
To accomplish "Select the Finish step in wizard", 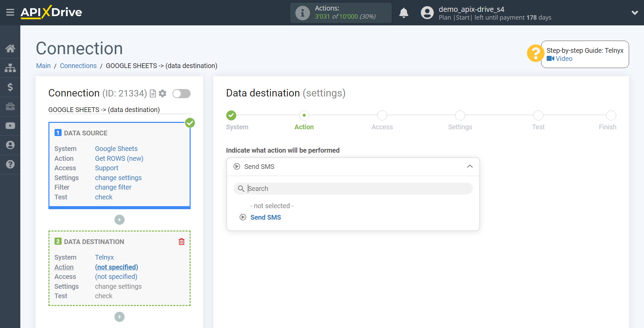I will click(x=611, y=115).
